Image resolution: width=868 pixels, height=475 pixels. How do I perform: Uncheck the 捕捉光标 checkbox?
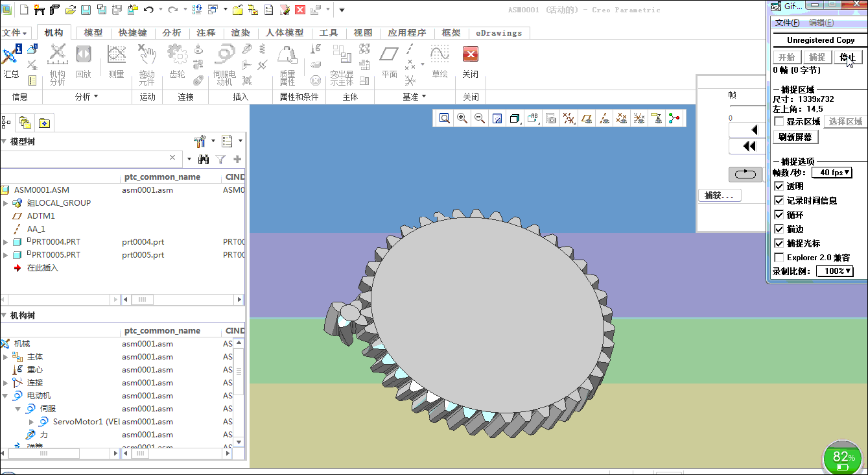pyautogui.click(x=779, y=243)
